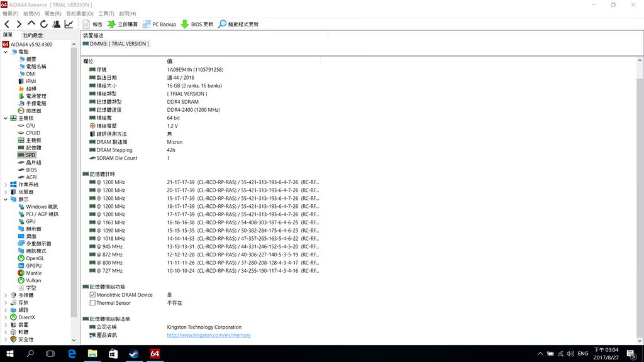Open the graph chart toolbar icon
The width and height of the screenshot is (644, 362).
click(x=69, y=25)
